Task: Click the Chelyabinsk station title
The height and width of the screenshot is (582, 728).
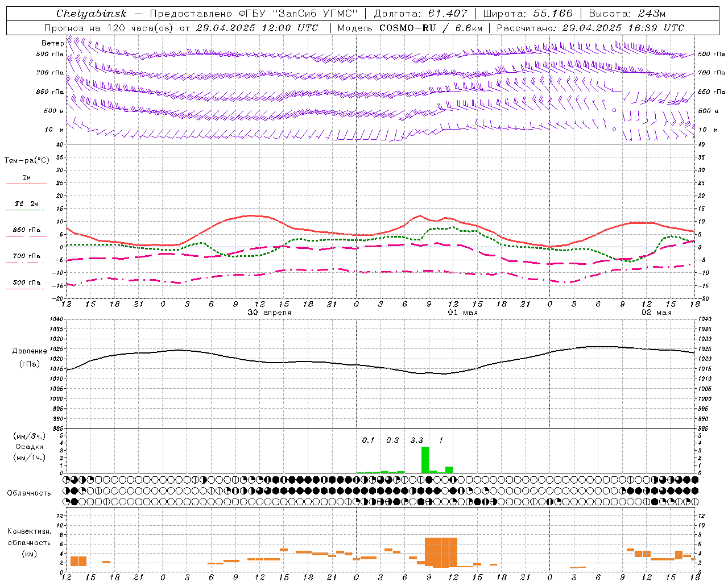Action: [92, 14]
